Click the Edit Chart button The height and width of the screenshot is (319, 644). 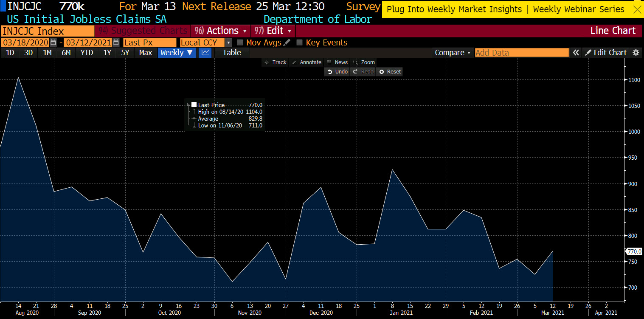click(x=606, y=53)
